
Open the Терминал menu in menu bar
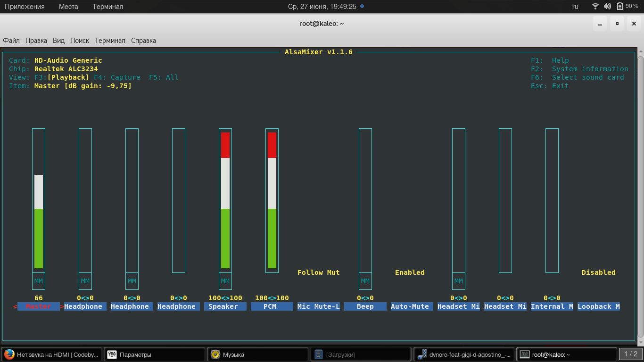pos(110,41)
